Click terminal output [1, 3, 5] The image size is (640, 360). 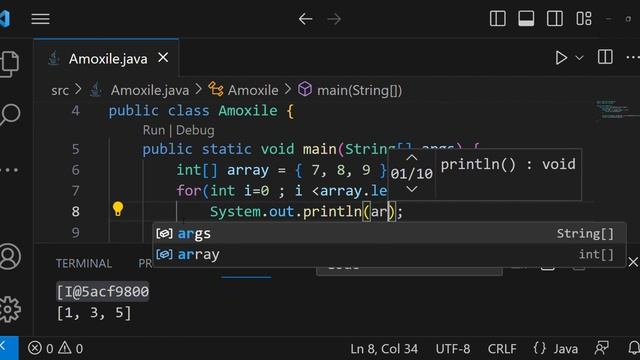[x=94, y=313]
